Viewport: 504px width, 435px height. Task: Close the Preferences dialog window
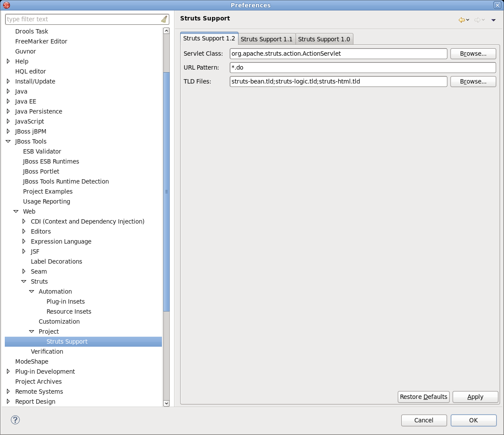point(497,5)
